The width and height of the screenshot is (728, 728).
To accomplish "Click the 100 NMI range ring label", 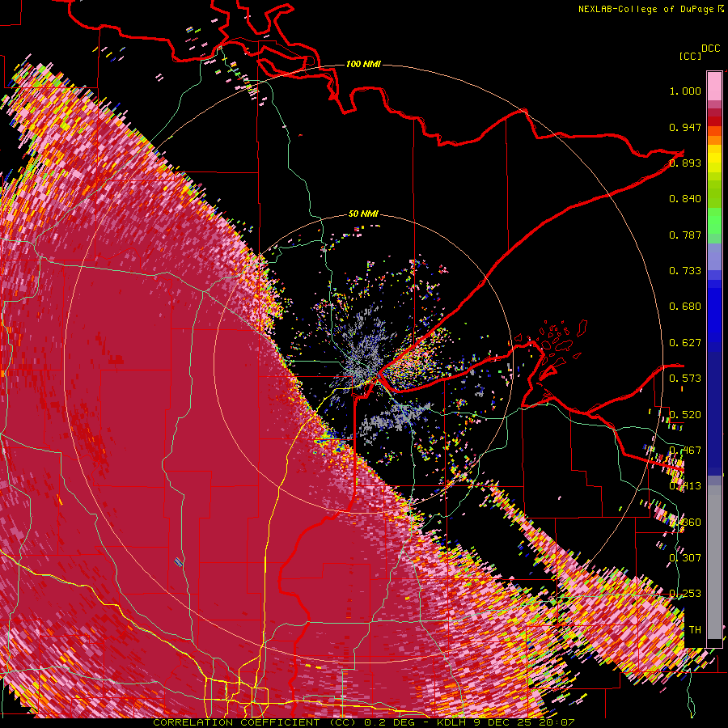I will point(363,64).
